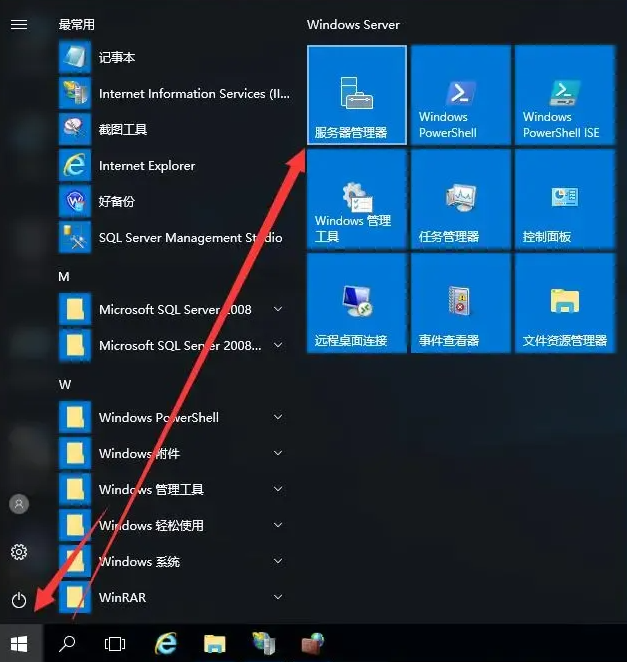The height and width of the screenshot is (662, 627).
Task: Open the Windows 管理工具 tile
Action: click(357, 199)
